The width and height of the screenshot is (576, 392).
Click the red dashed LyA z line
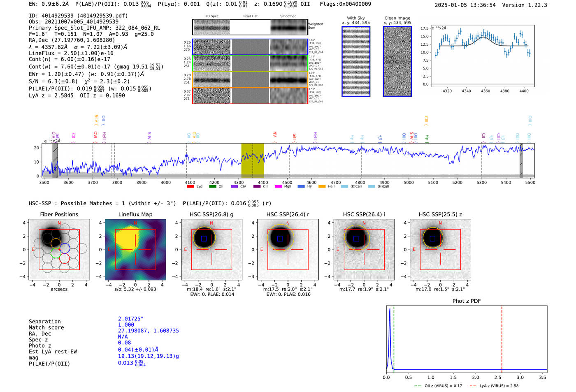coord(502,339)
